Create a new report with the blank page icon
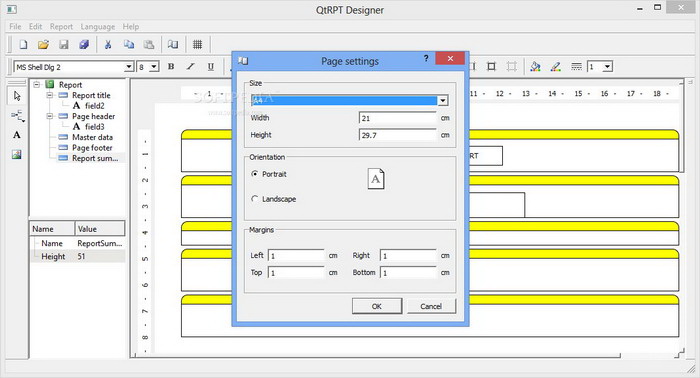 pyautogui.click(x=23, y=44)
